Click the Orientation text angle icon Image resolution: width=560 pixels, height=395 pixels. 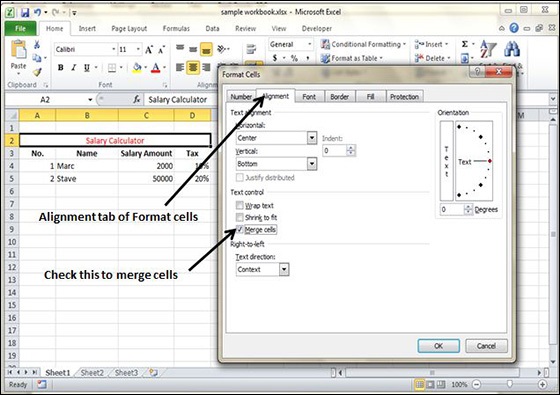point(222,49)
